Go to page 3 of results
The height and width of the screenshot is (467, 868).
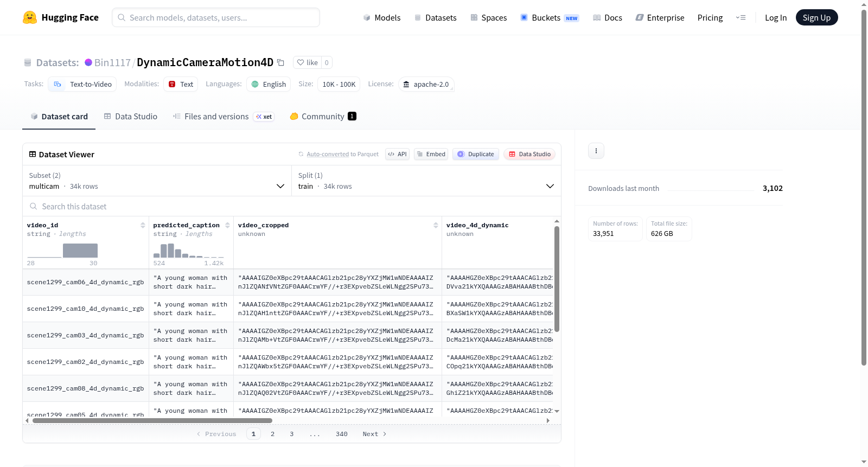tap(291, 434)
